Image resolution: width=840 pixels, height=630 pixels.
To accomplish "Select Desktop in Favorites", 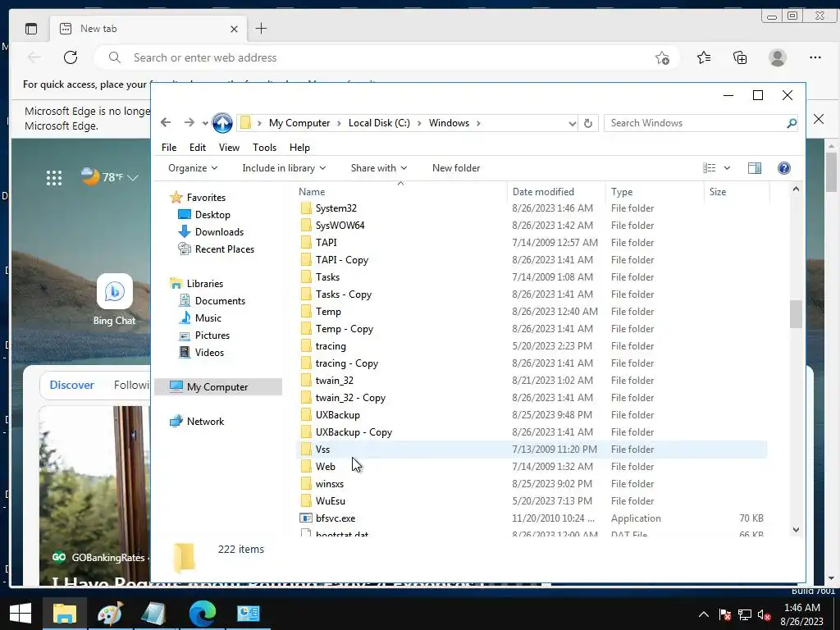I will (x=212, y=215).
